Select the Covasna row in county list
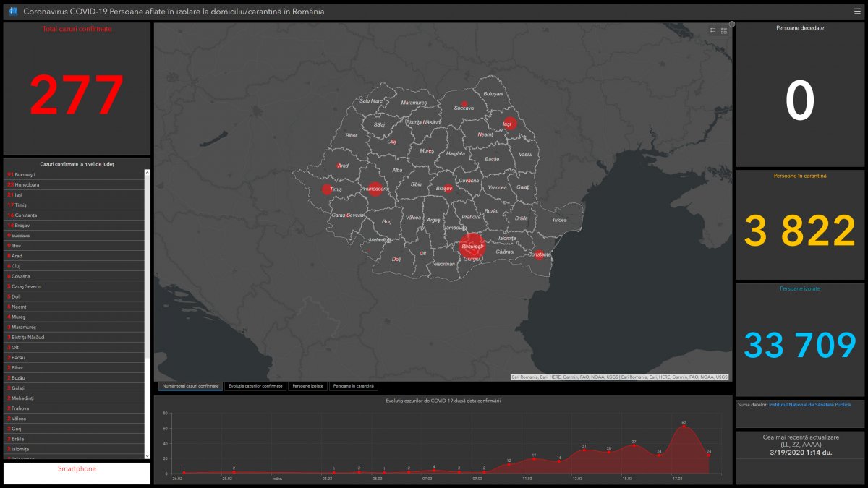Image resolution: width=868 pixels, height=488 pixels. pos(75,276)
